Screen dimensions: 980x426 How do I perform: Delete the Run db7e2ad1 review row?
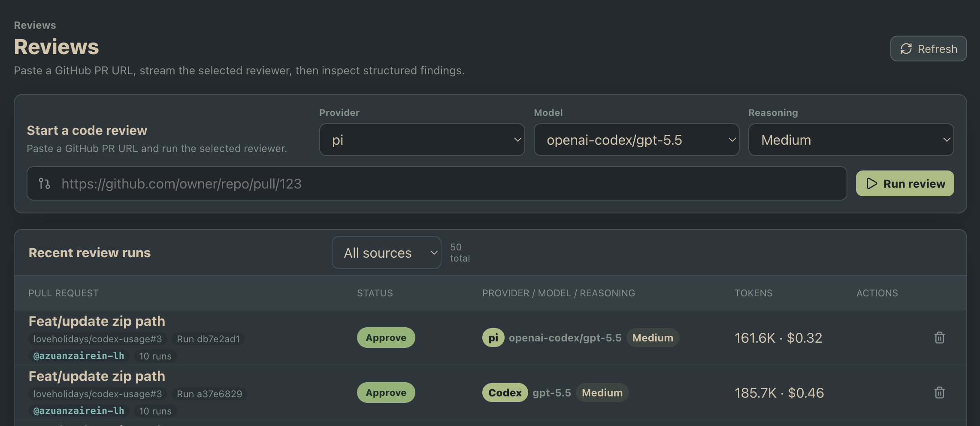pos(939,338)
